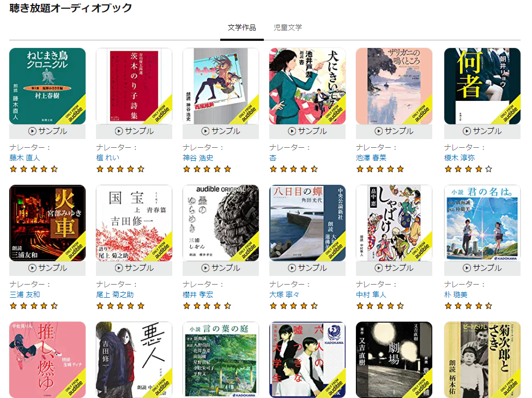Play sample for ねじまき鳥クロニクル audiobook
Screen dimensions: 532x398
click(x=47, y=131)
